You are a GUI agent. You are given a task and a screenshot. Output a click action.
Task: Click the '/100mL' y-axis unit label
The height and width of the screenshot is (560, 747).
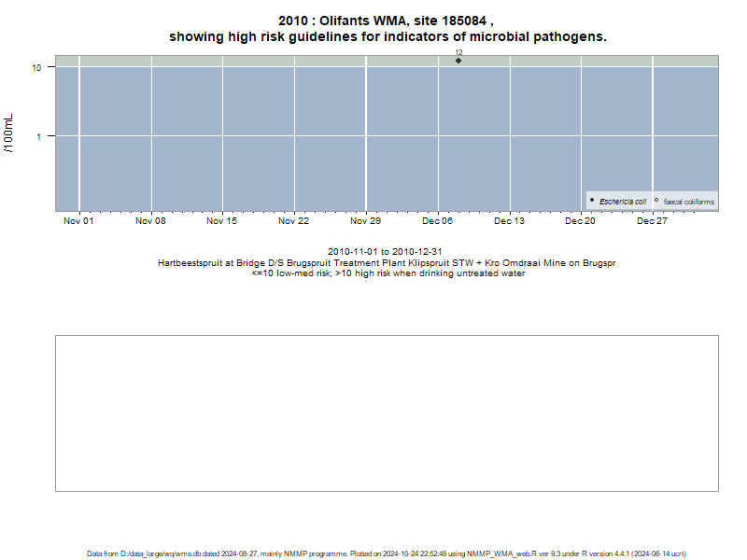(x=8, y=133)
